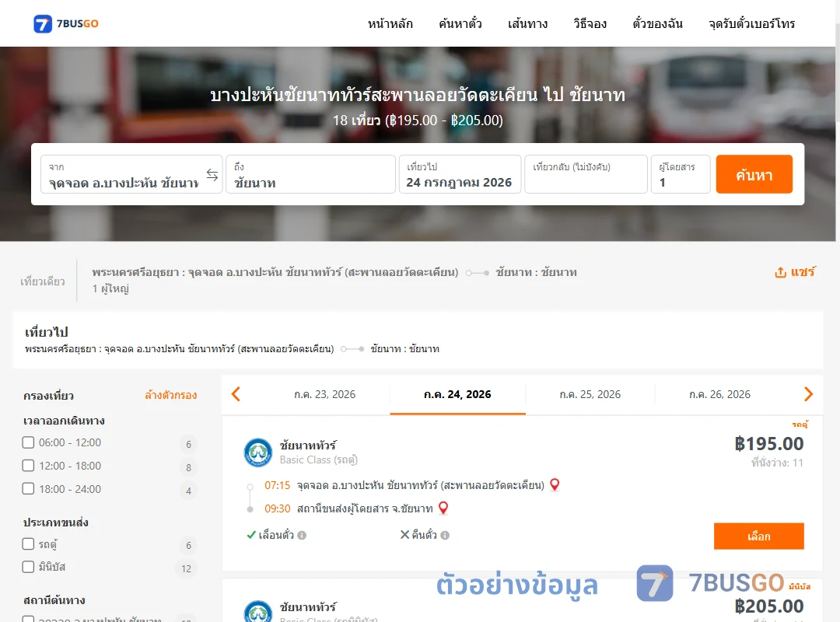Select the ก.ค. 25, 2026 date tab
This screenshot has width=840, height=622.
590,395
